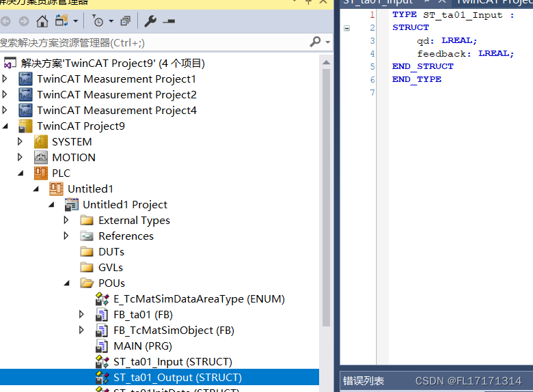Expand TwinCAT Measurement Project1
The width and height of the screenshot is (533, 392).
pyautogui.click(x=4, y=79)
